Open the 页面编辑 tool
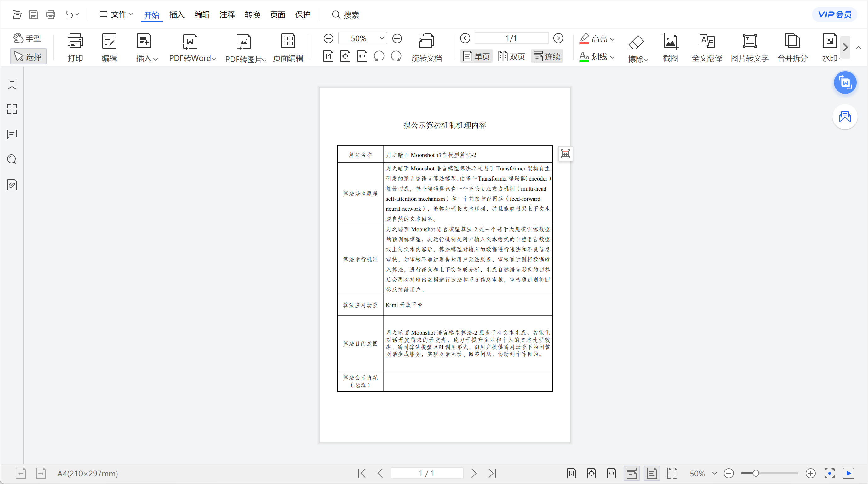Screen dimensions: 868x484 (288, 48)
